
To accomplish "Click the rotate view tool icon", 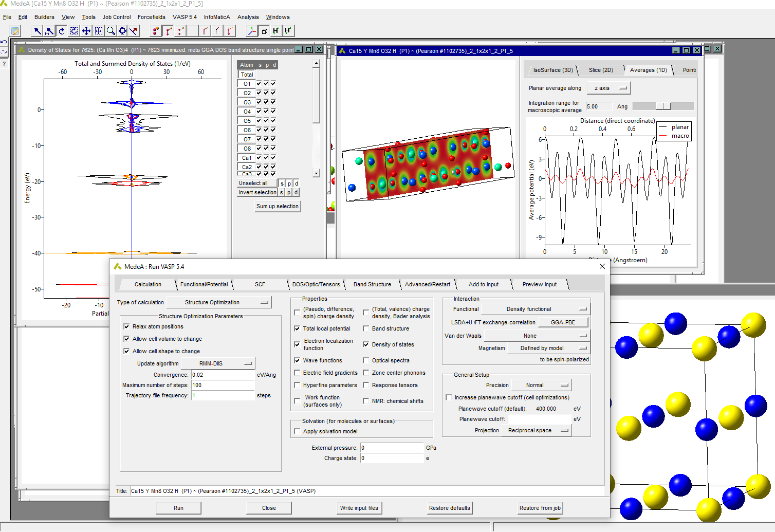I will pyautogui.click(x=62, y=31).
